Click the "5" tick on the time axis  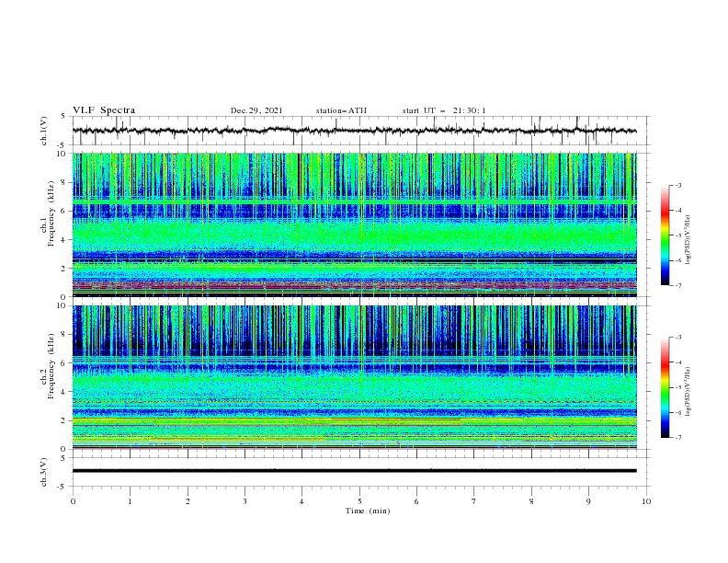click(359, 501)
